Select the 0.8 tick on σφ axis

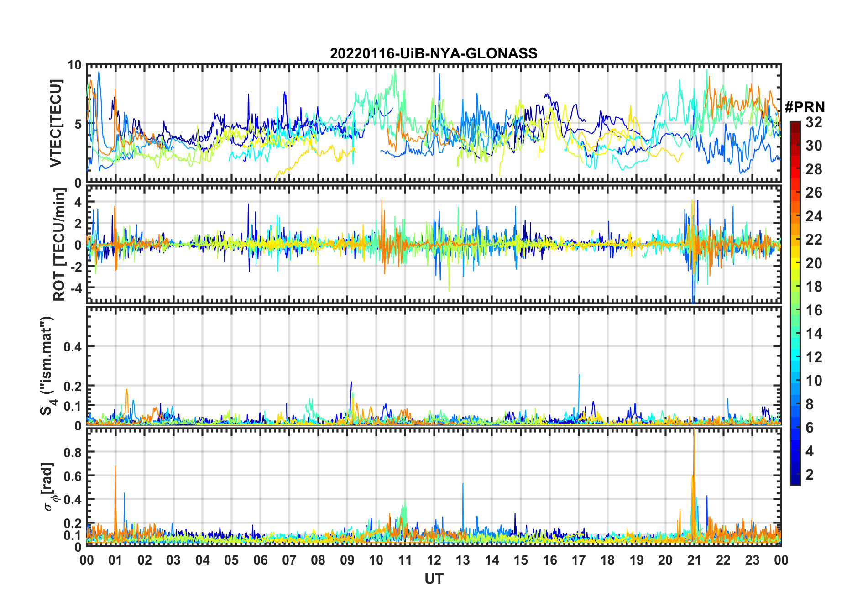tap(73, 452)
